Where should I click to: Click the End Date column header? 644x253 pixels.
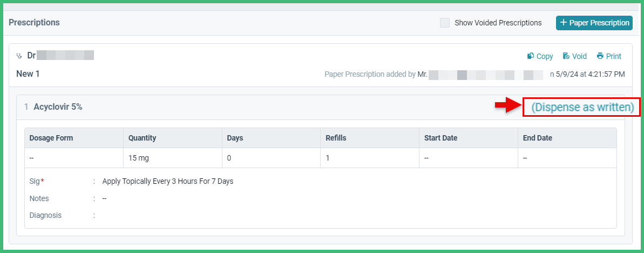[x=537, y=138]
